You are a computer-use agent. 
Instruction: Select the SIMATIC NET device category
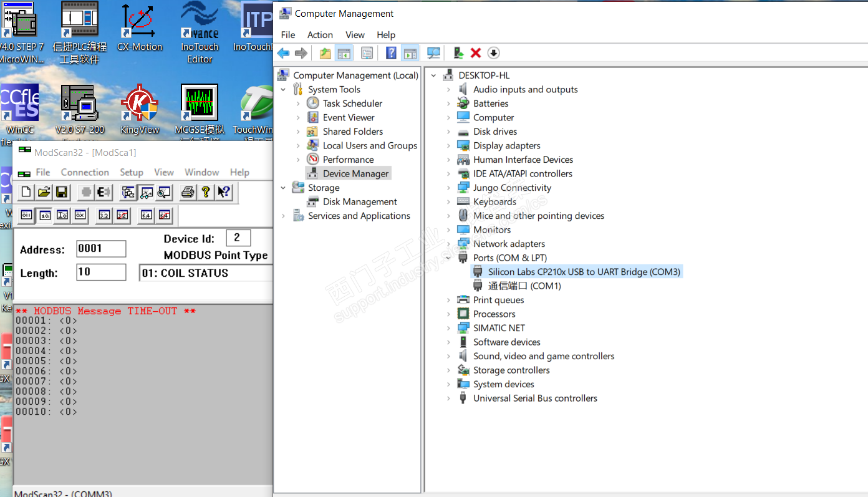click(499, 328)
